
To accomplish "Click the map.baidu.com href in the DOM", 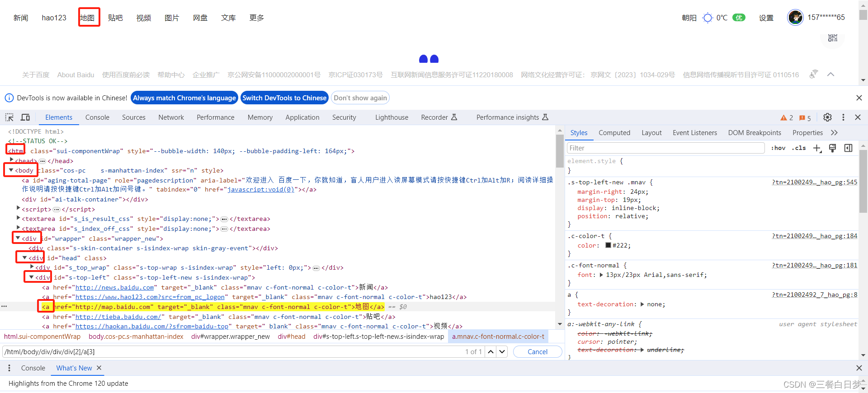I will [113, 307].
